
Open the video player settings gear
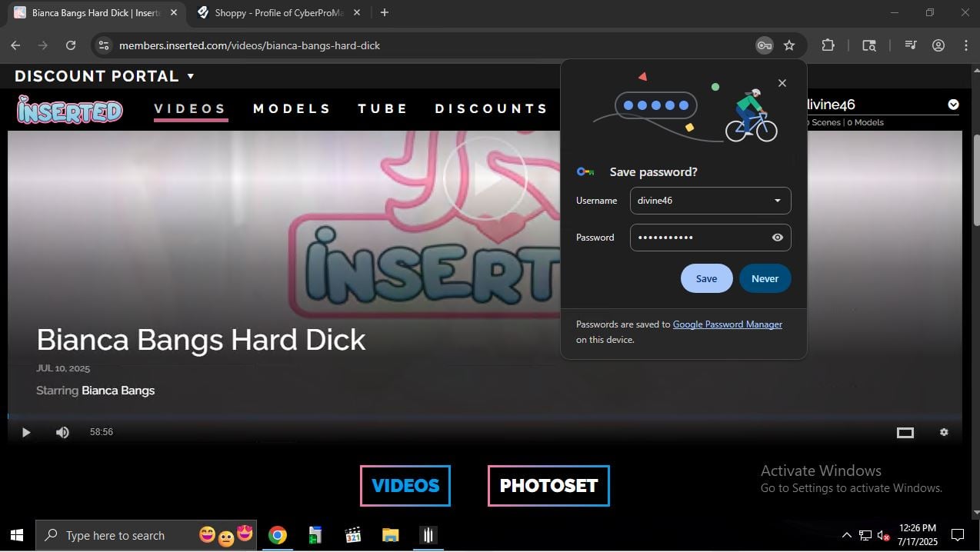(x=944, y=432)
